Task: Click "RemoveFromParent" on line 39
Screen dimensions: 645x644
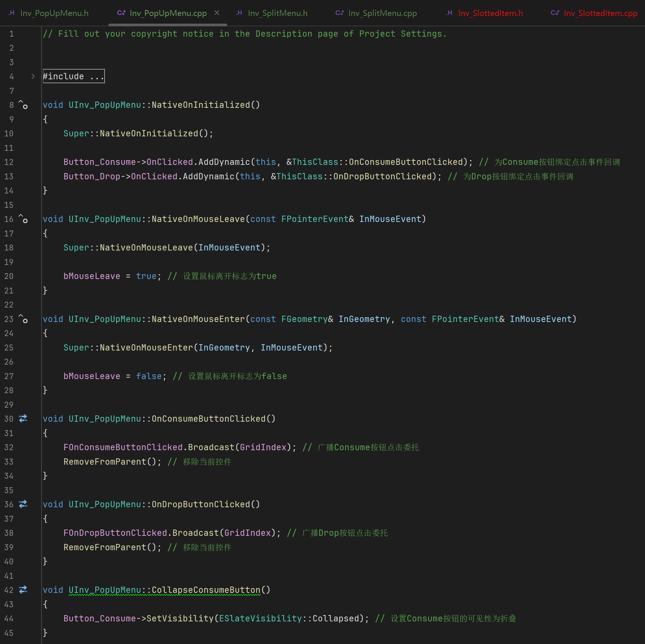Action: click(105, 547)
